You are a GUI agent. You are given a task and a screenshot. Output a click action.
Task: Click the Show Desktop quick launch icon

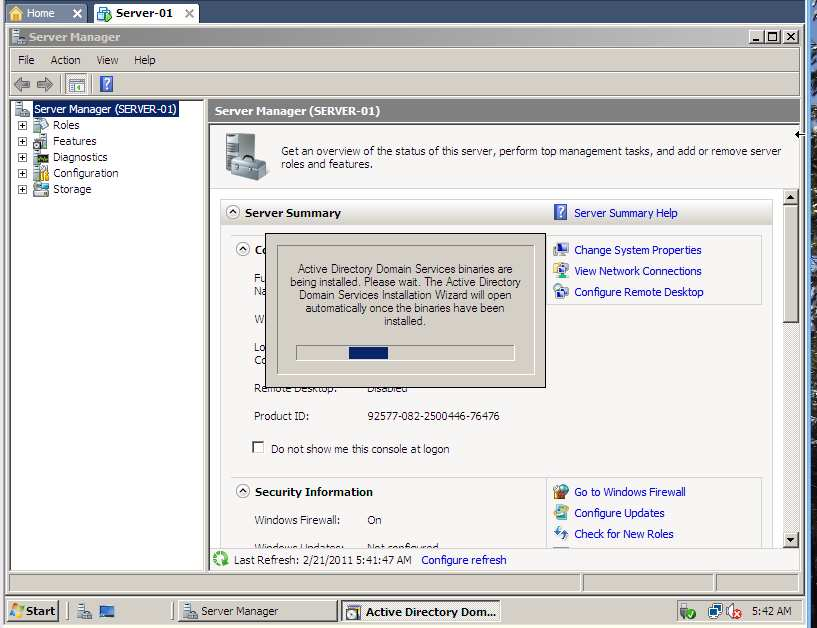(107, 611)
